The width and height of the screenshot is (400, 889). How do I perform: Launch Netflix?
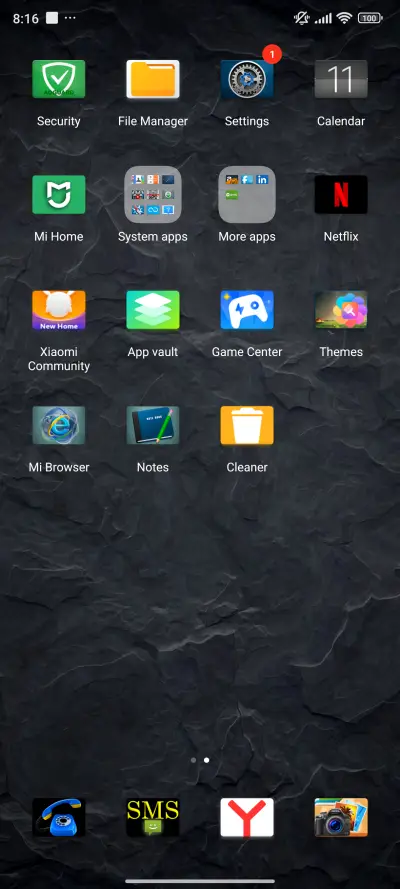[341, 194]
